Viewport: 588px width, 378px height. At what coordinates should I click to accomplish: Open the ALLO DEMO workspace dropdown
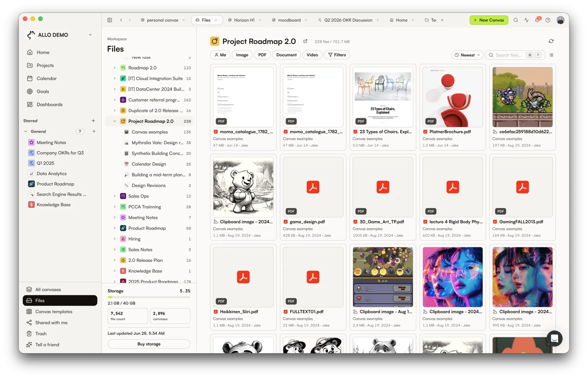coord(90,35)
